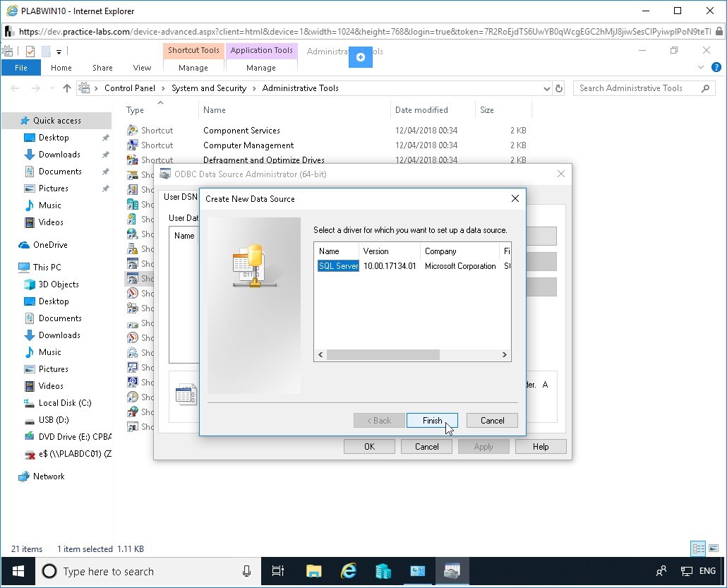
Task: Click Help in ODBC Data Source Administrator
Action: click(x=541, y=447)
